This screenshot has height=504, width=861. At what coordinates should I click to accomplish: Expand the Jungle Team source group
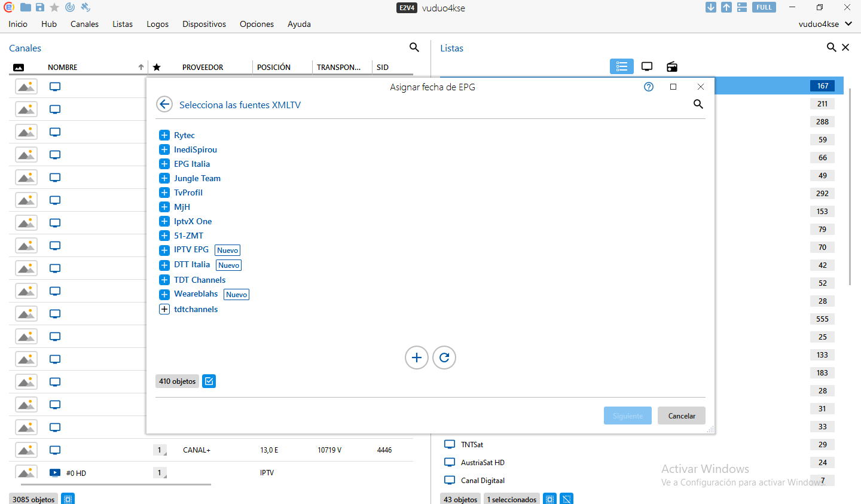(164, 178)
